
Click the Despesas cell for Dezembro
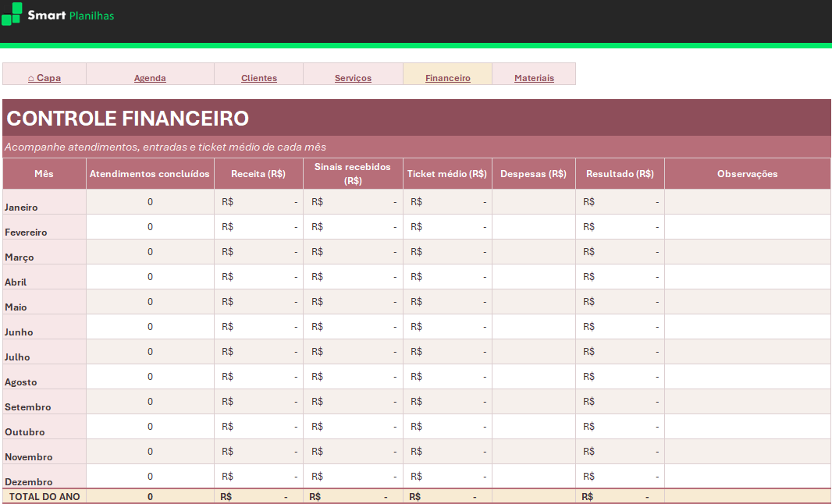click(x=534, y=476)
